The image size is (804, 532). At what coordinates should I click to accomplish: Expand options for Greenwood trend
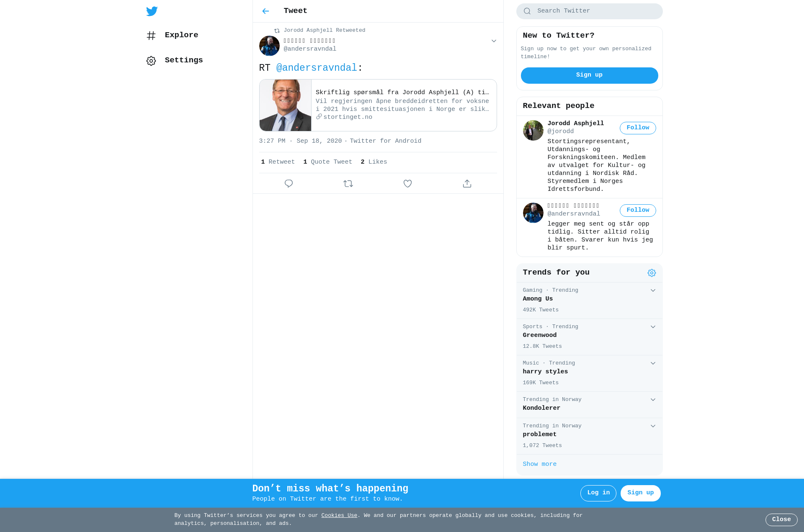click(653, 327)
